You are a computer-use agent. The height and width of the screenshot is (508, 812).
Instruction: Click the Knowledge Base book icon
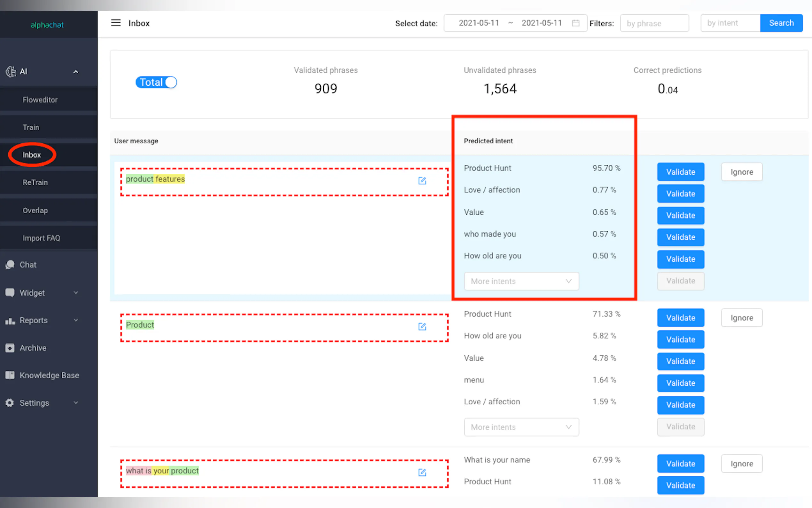pyautogui.click(x=10, y=375)
